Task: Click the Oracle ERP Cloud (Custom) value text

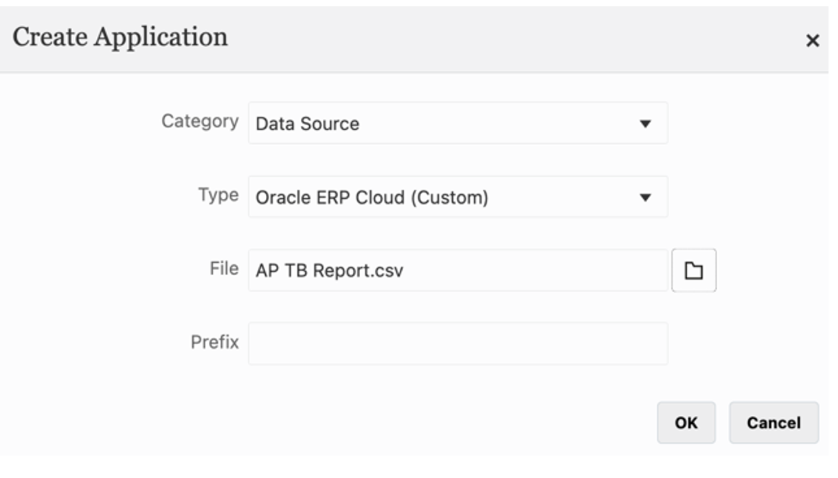Action: [372, 197]
